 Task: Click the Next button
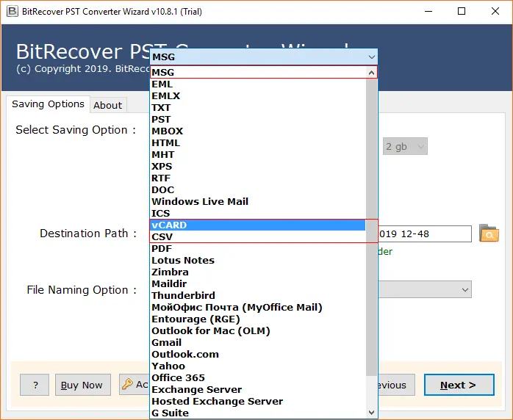click(x=457, y=385)
